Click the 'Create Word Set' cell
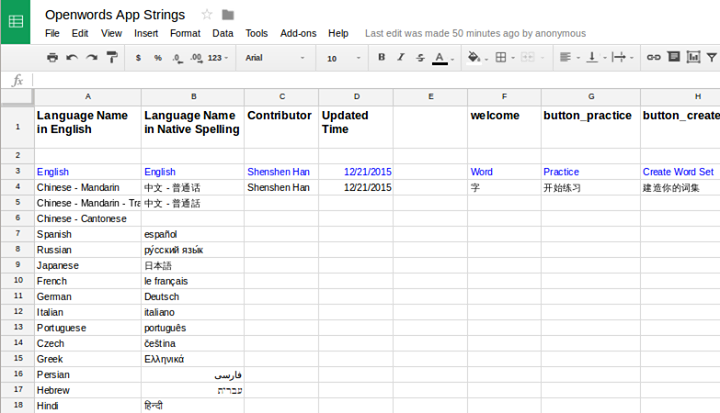The height and width of the screenshot is (413, 720). coord(680,172)
